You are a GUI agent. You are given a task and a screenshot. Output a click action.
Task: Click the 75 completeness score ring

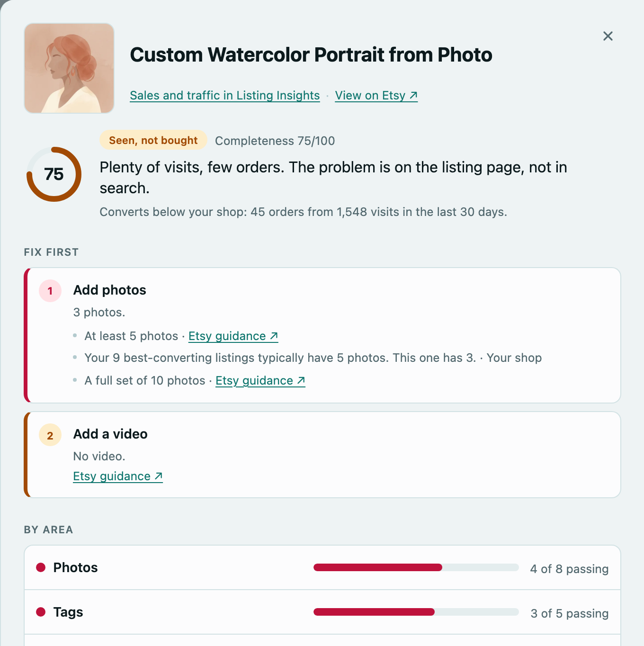tap(54, 174)
